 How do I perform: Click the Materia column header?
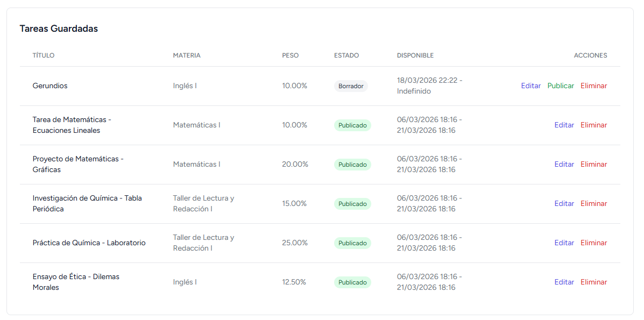tap(187, 55)
